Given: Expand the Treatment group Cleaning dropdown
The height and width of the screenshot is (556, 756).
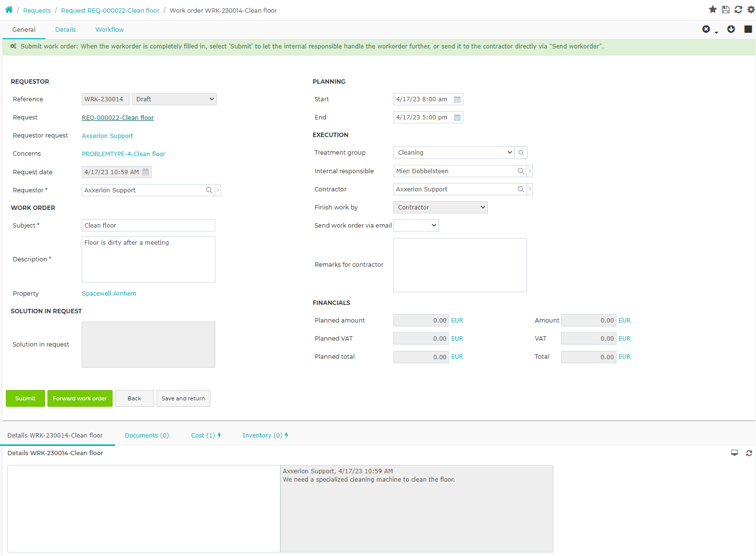Looking at the screenshot, I should tap(454, 153).
